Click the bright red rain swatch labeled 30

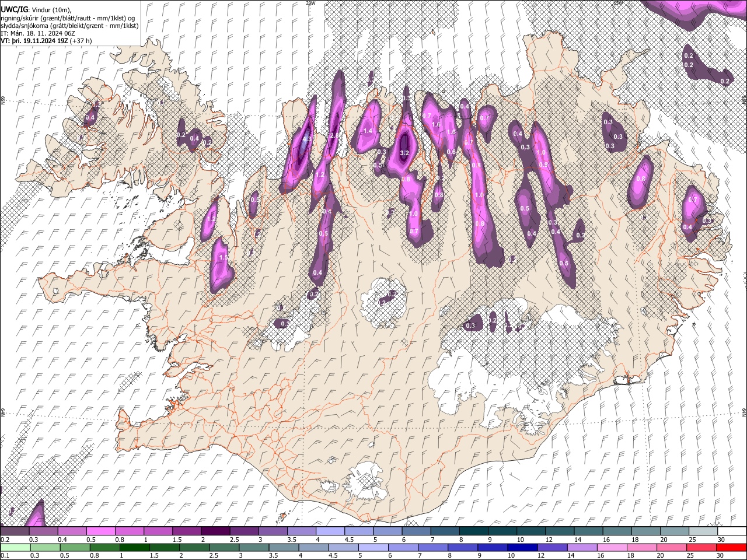click(x=731, y=547)
